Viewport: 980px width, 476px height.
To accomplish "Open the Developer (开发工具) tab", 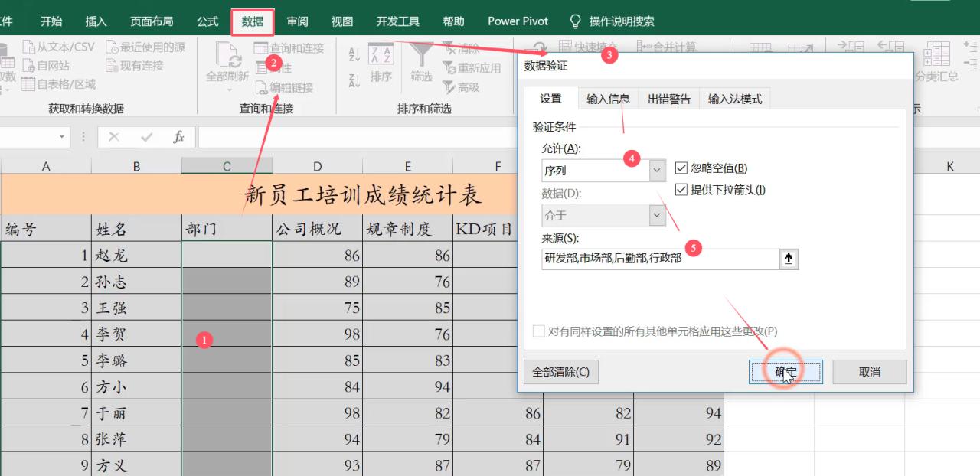I will click(398, 21).
